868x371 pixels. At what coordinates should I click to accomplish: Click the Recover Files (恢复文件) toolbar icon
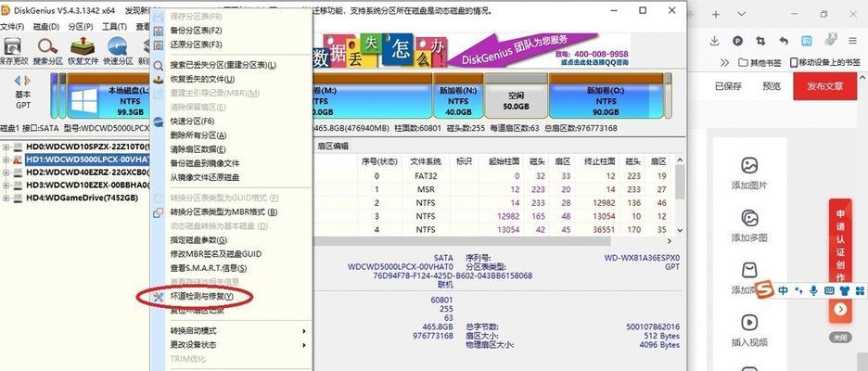click(83, 46)
